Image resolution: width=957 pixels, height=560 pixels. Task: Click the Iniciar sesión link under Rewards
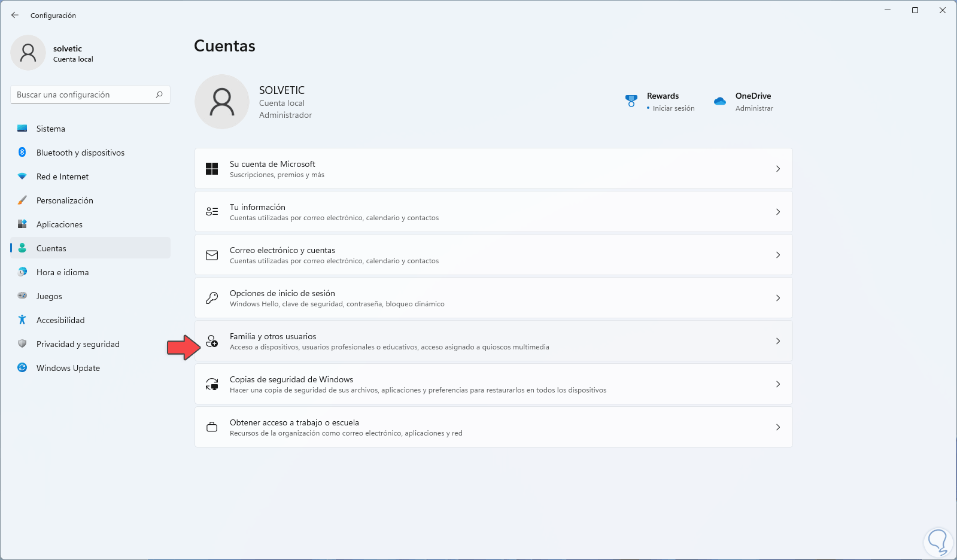(x=673, y=108)
